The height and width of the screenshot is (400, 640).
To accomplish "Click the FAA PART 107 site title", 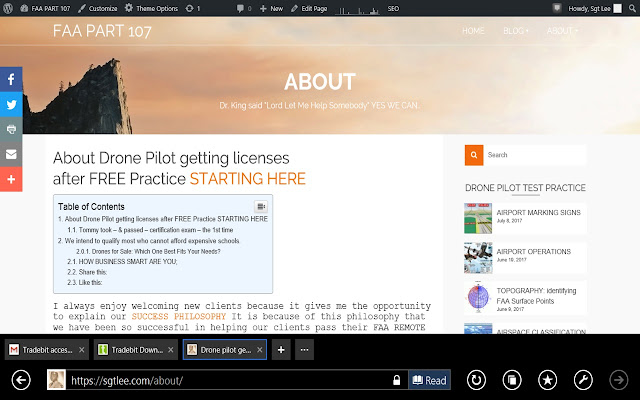I will pos(102,31).
